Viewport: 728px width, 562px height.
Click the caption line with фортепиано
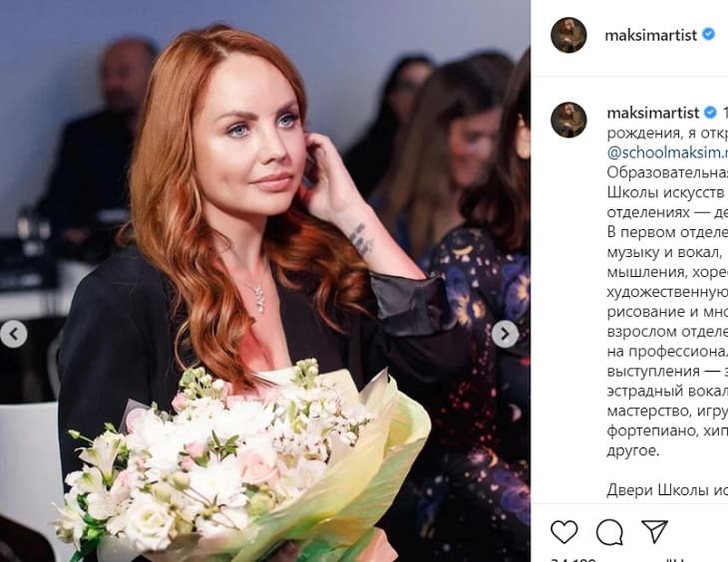pos(667,430)
